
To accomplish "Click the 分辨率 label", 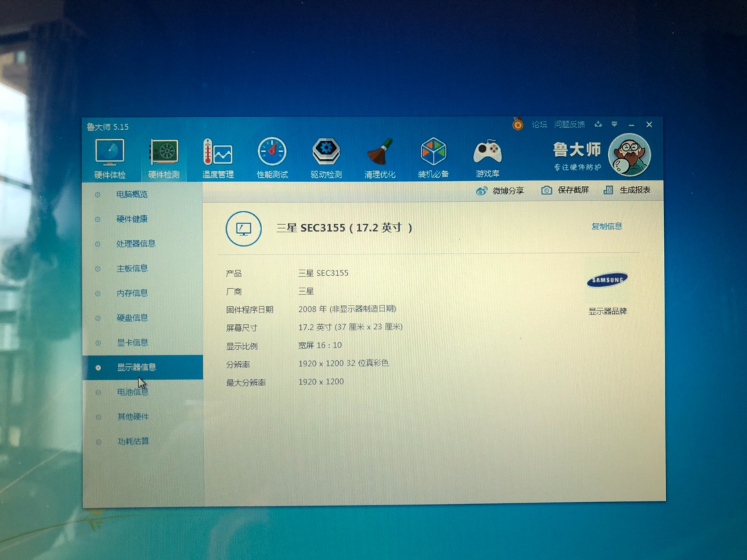I will pyautogui.click(x=238, y=365).
